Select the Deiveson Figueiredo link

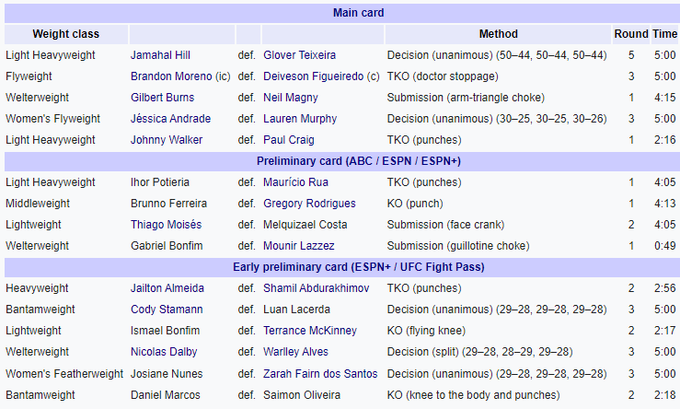pos(313,76)
